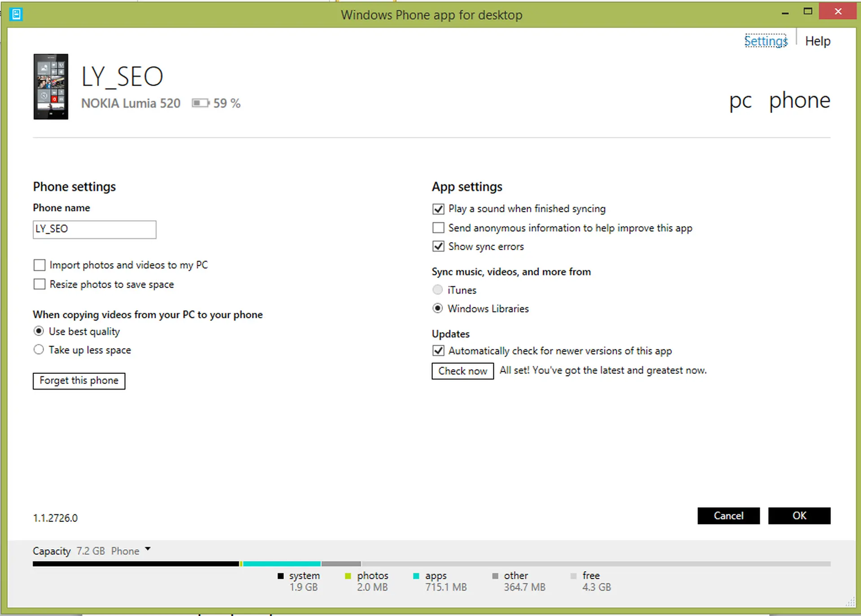Click the photos legend color square
This screenshot has height=616, width=861.
coord(348,576)
